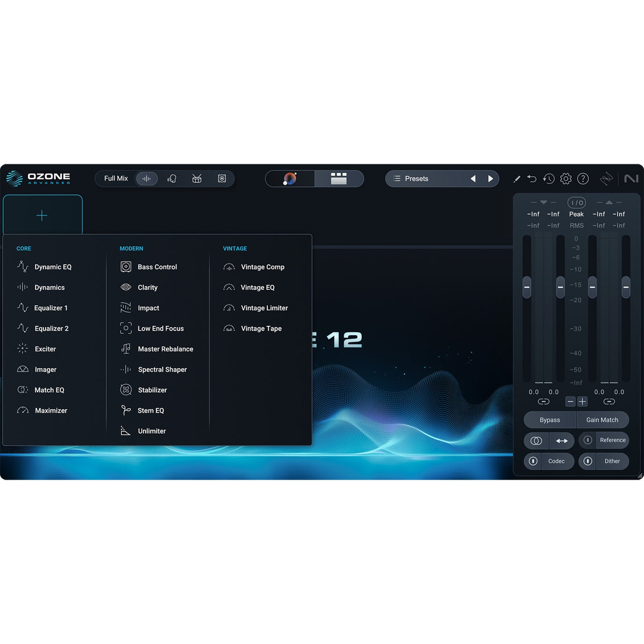
Task: Click the Ozone Advanced logo
Action: [x=39, y=178]
